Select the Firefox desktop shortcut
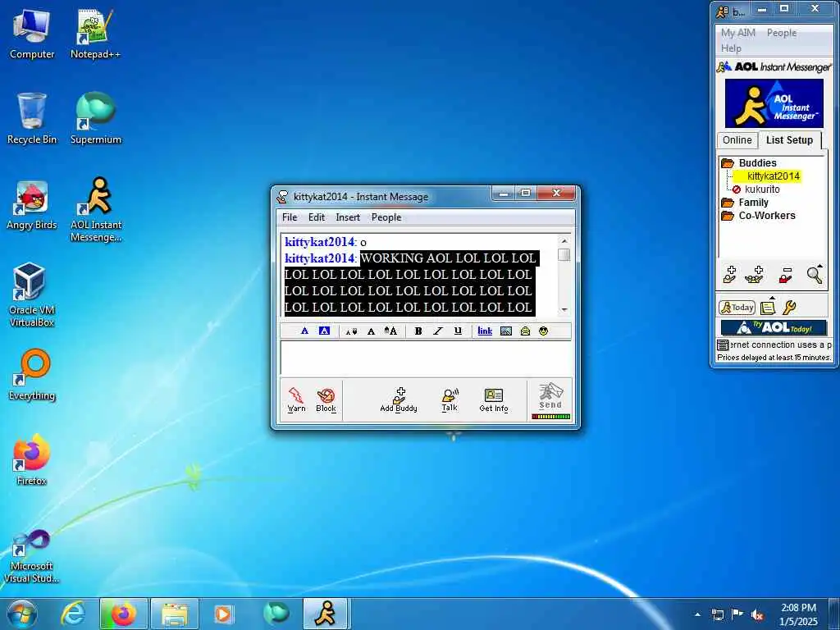This screenshot has height=630, width=840. (x=31, y=459)
